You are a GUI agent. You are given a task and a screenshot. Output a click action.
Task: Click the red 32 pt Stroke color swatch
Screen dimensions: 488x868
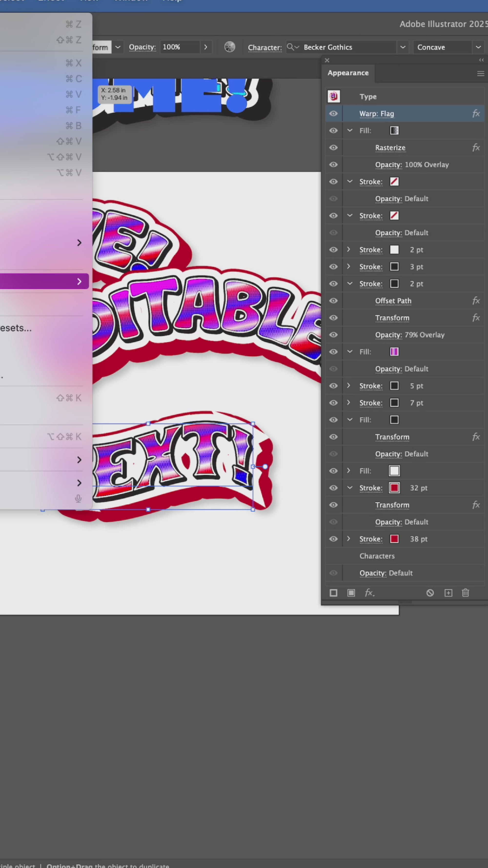point(394,488)
